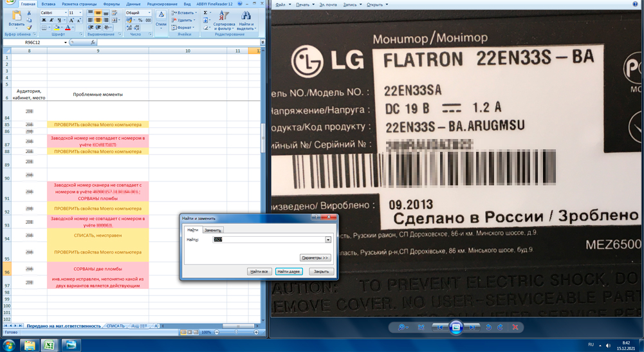Toggle underline (Ч) formatting

point(59,20)
